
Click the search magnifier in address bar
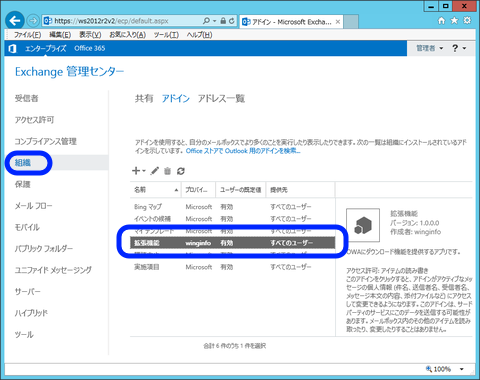tap(206, 21)
